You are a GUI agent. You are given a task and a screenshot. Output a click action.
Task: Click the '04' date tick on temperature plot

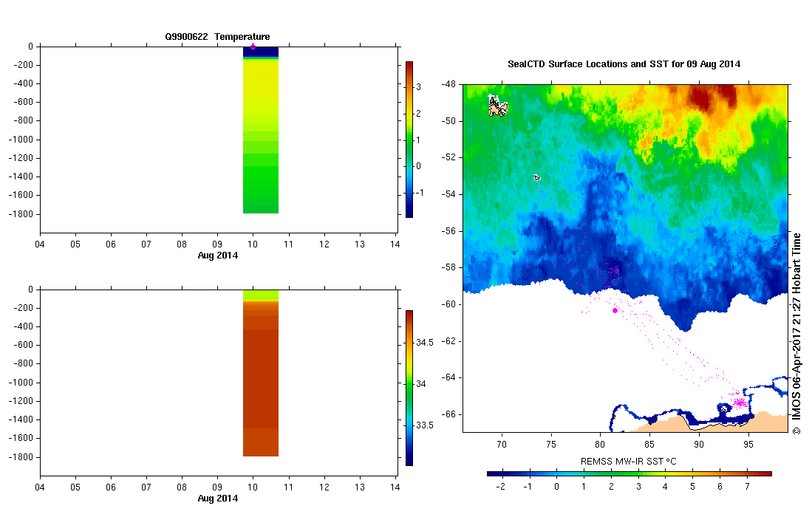(x=40, y=244)
